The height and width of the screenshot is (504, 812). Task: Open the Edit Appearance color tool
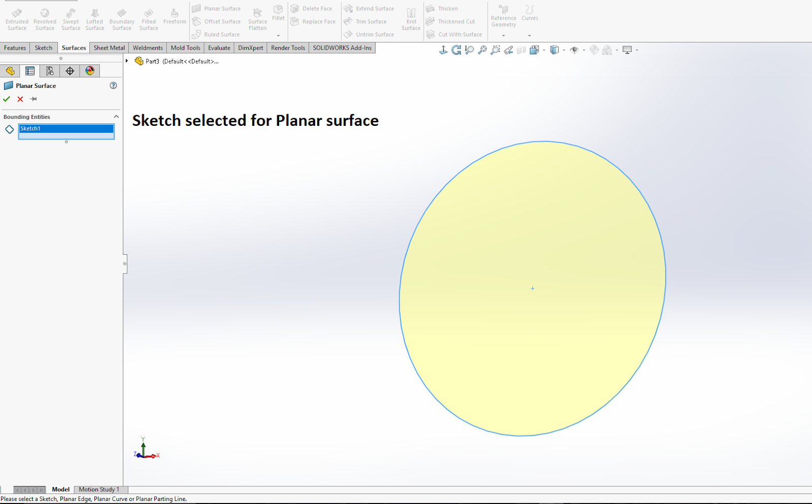pyautogui.click(x=595, y=50)
